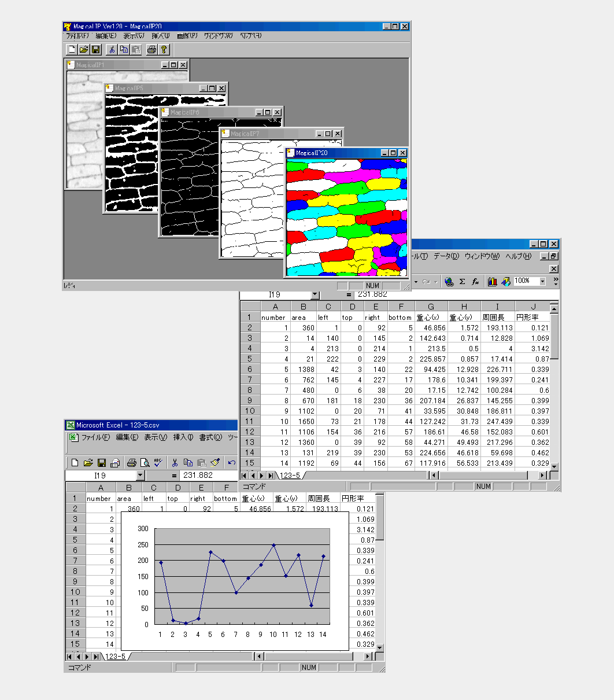Click column B header in lower Excel
Viewport: 614px width, 700px height.
click(128, 488)
